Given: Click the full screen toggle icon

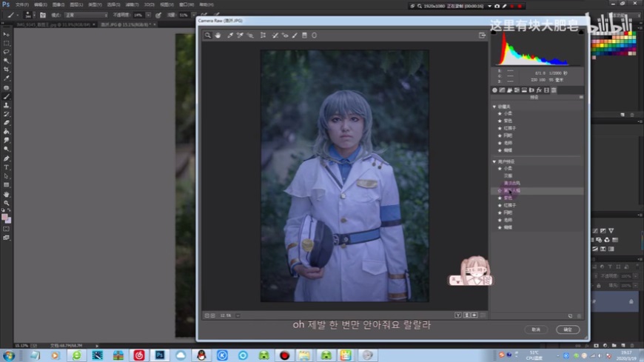Looking at the screenshot, I should [x=482, y=35].
